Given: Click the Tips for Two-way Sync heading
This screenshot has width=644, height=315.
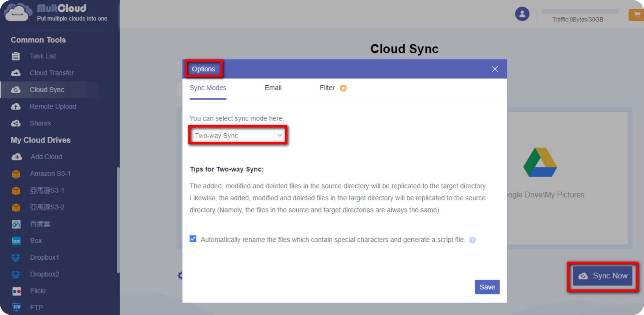Looking at the screenshot, I should click(x=227, y=169).
